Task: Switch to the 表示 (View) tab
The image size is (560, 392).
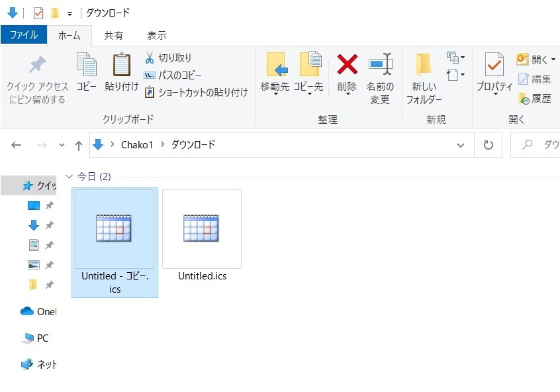Action: pyautogui.click(x=156, y=35)
